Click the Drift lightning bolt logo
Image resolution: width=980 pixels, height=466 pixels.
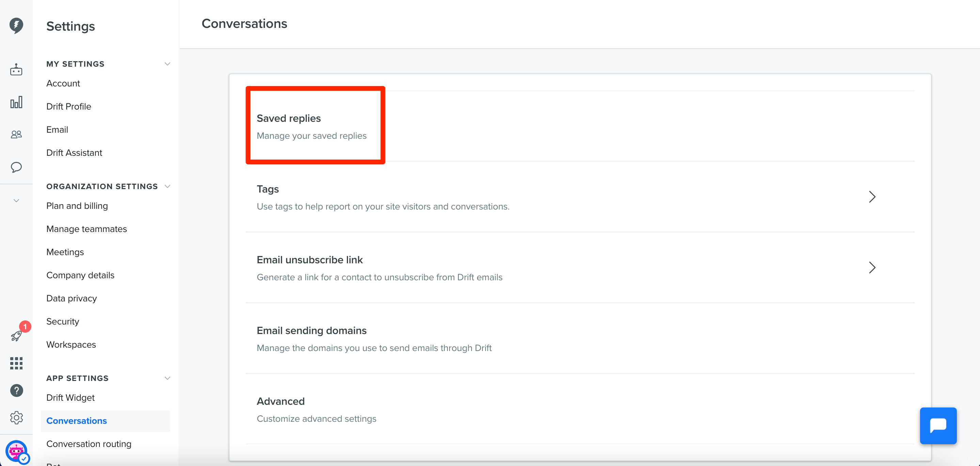pos(16,26)
